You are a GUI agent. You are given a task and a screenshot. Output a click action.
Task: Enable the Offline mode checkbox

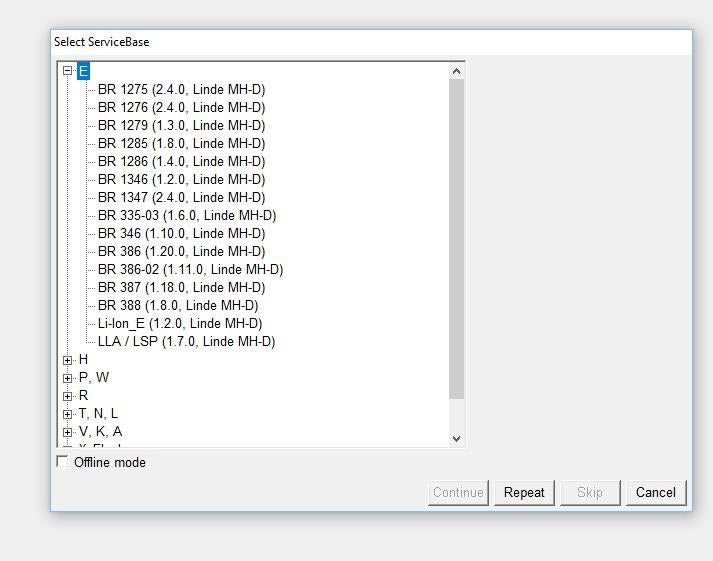click(62, 461)
